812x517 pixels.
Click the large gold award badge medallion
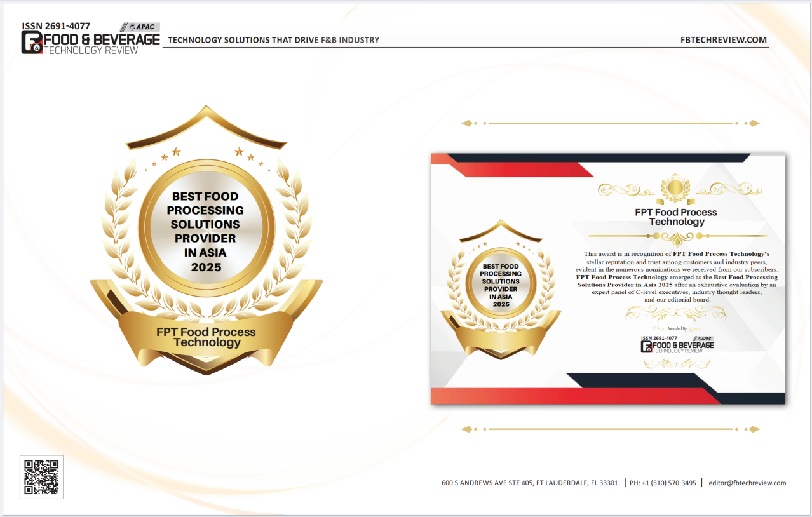click(x=206, y=231)
